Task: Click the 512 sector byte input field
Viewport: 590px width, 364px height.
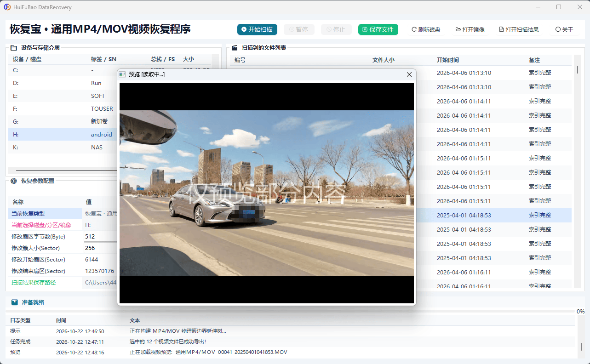Action: [x=101, y=236]
